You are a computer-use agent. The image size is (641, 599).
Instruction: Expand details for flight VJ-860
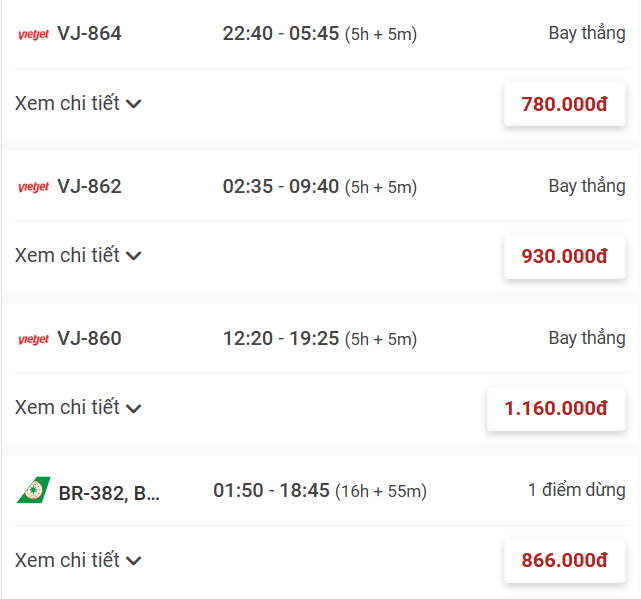tap(78, 408)
